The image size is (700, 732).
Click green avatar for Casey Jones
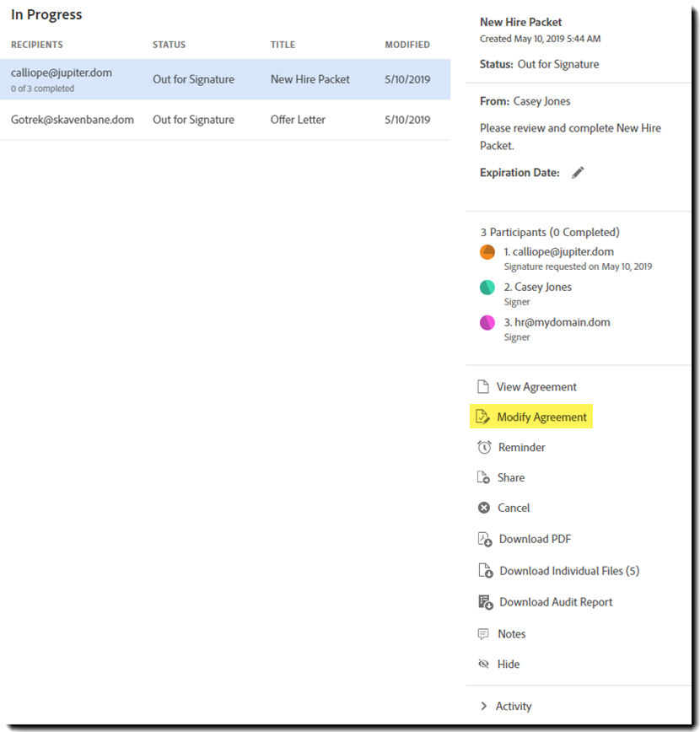(x=487, y=287)
